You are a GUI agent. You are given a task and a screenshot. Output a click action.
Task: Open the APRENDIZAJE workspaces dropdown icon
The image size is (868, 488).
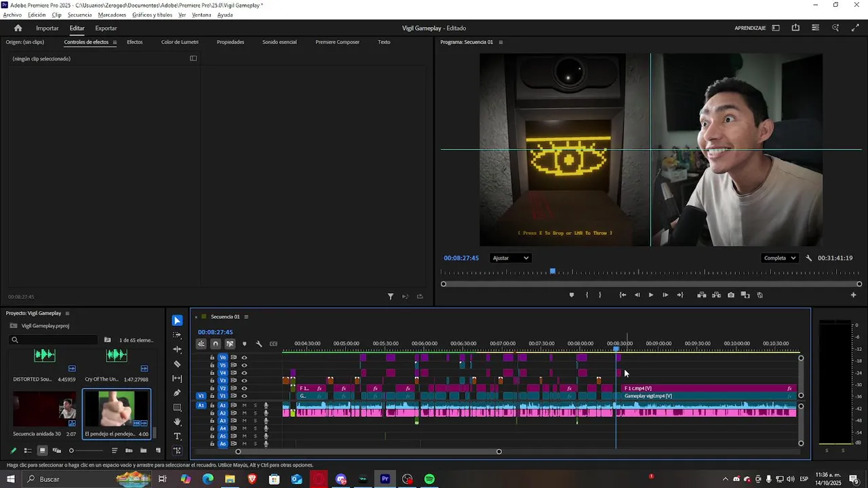(x=776, y=28)
